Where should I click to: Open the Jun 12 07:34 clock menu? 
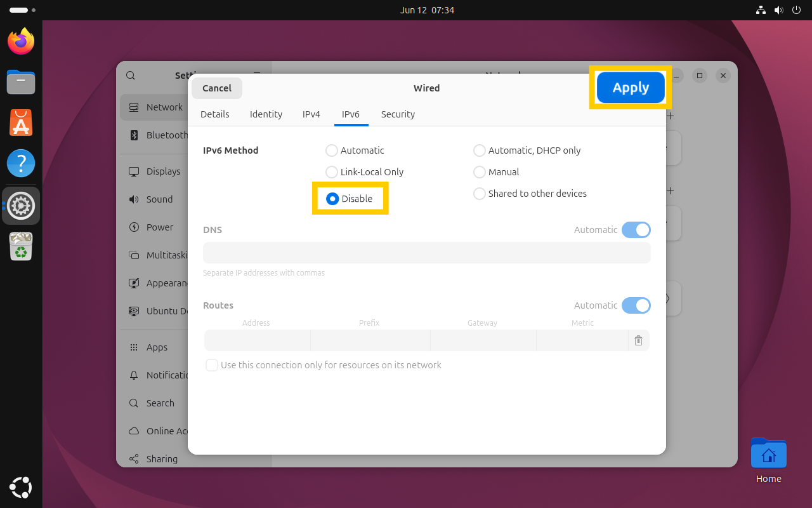(427, 10)
